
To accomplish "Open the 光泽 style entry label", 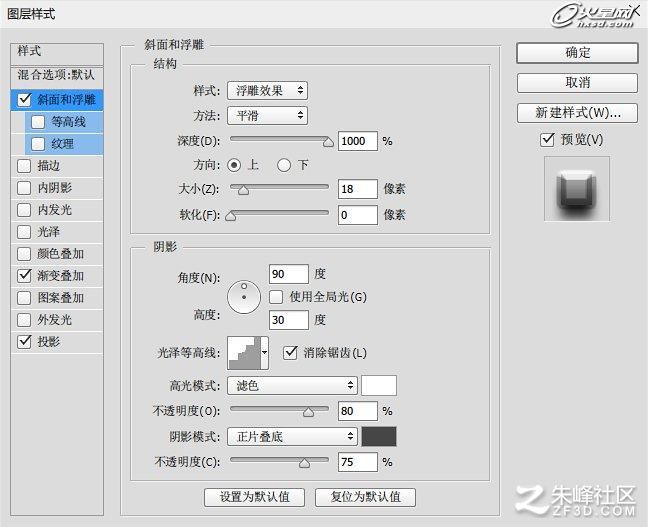I will coord(49,231).
